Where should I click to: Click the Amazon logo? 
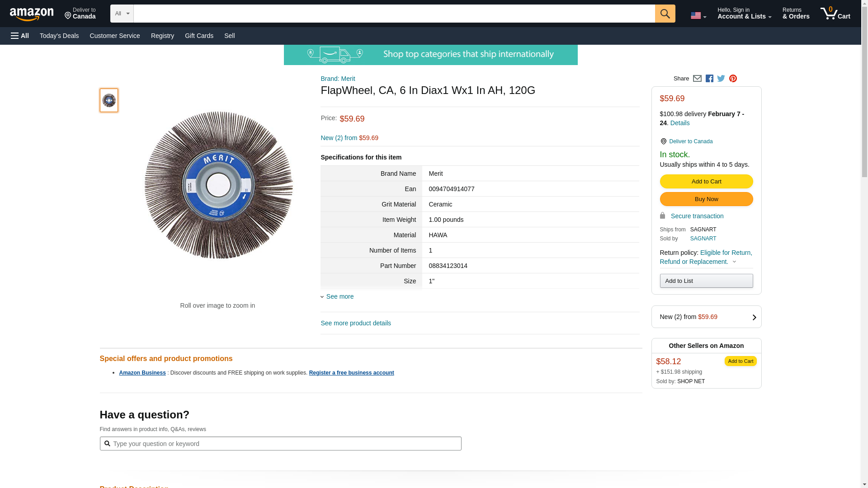click(x=32, y=14)
